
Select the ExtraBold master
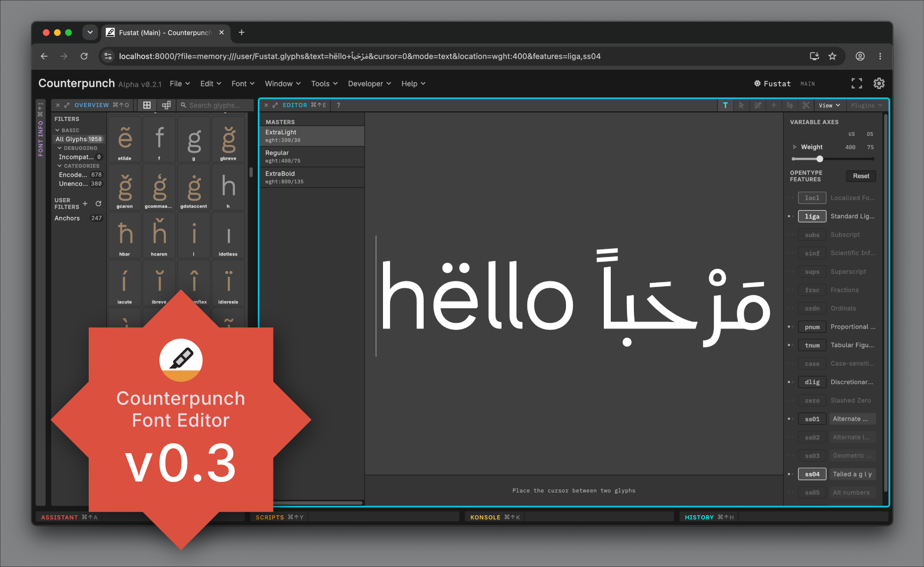pyautogui.click(x=312, y=178)
